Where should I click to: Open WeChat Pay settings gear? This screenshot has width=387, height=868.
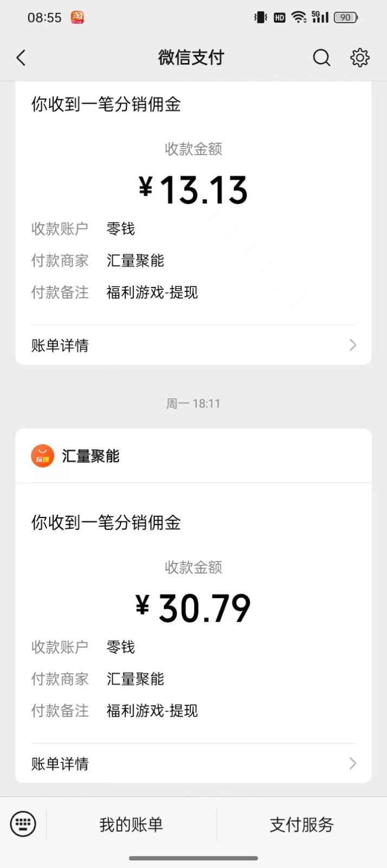(359, 58)
